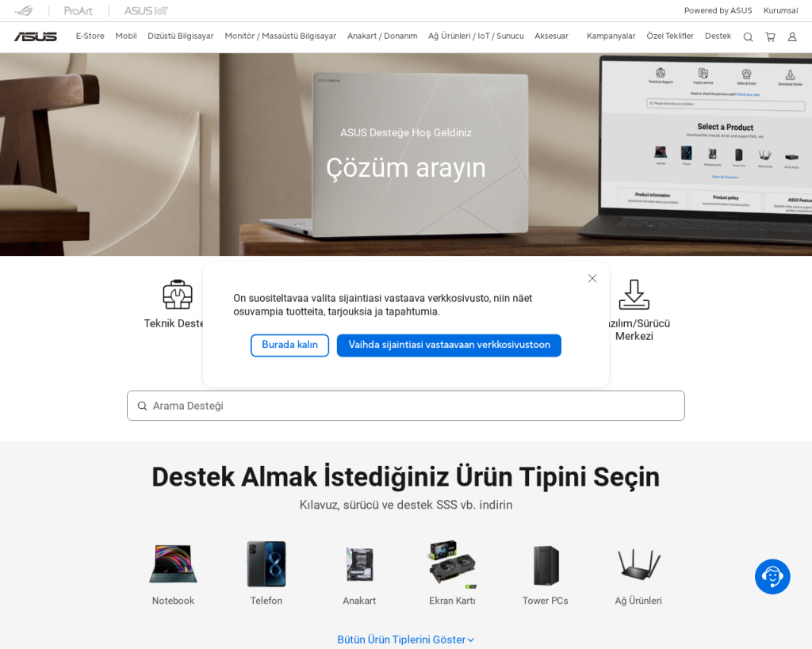
Task: Open the Aksesuar menu
Action: pos(552,36)
